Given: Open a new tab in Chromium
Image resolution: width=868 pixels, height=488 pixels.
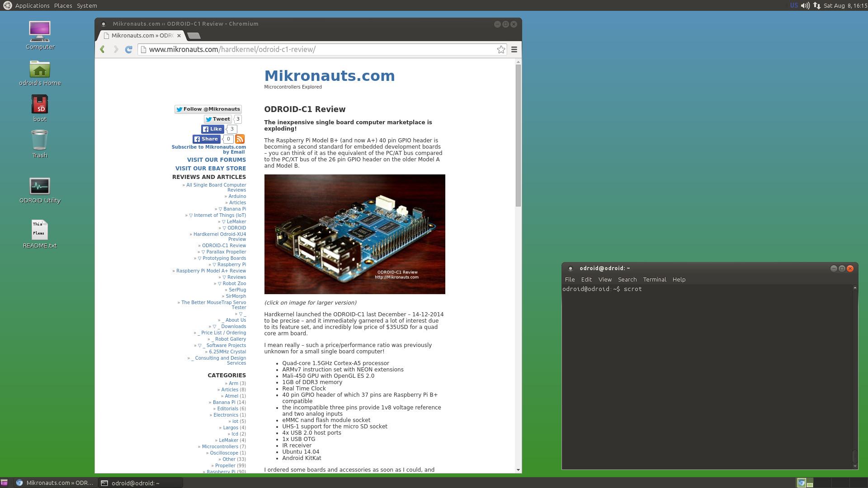Looking at the screenshot, I should 193,36.
